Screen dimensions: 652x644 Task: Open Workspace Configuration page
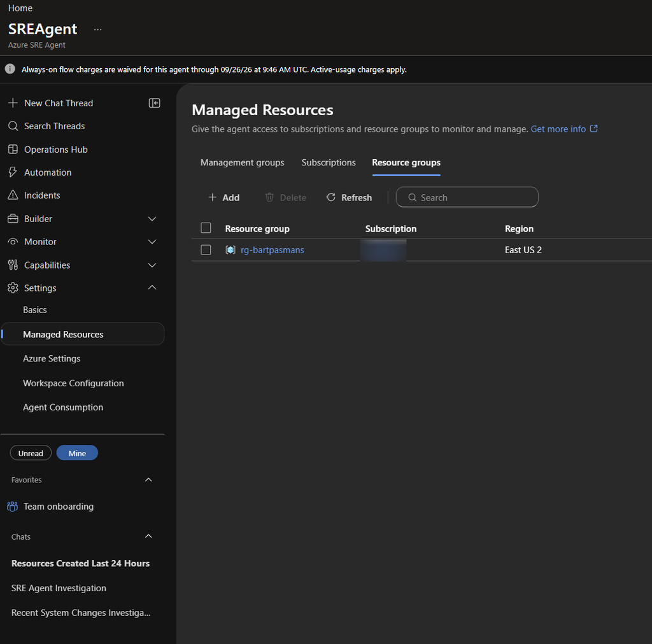pyautogui.click(x=73, y=382)
